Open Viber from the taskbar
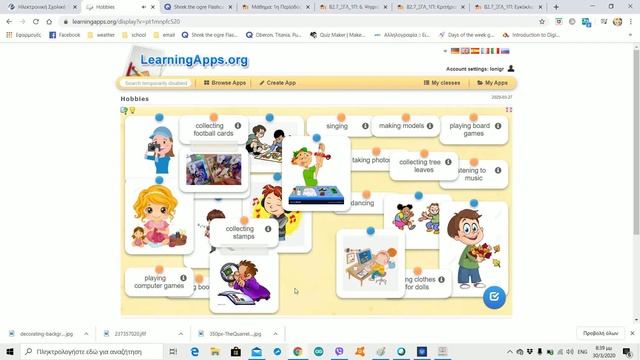 coord(339,351)
